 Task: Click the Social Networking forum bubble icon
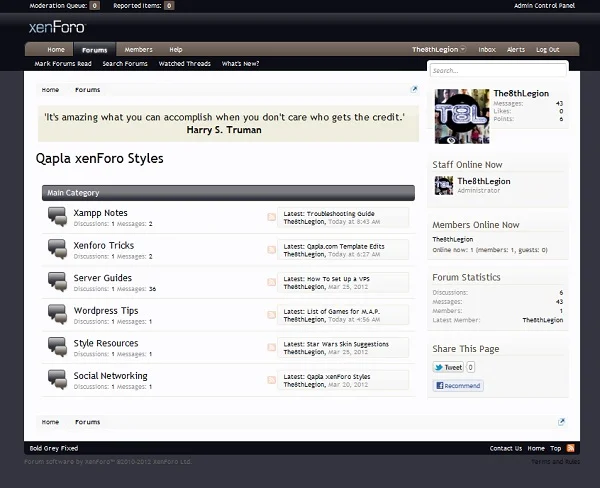coord(57,379)
